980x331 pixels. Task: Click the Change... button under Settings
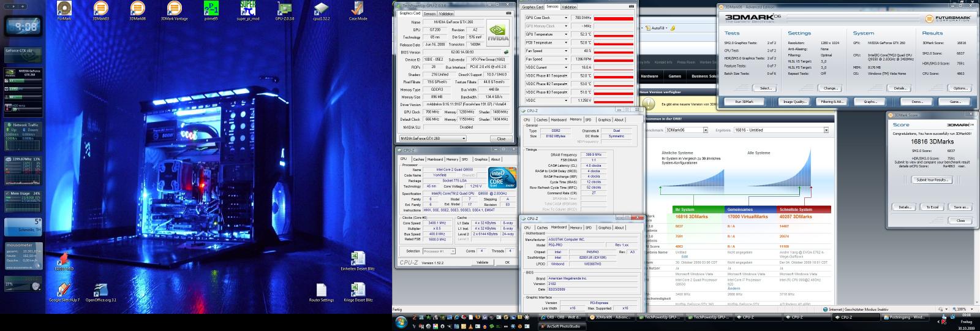point(831,88)
